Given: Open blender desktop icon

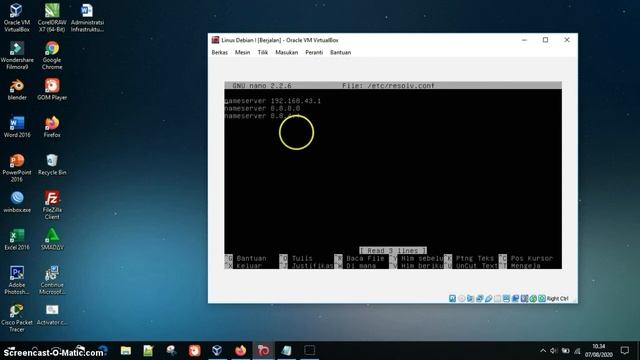Looking at the screenshot, I should coord(17,90).
